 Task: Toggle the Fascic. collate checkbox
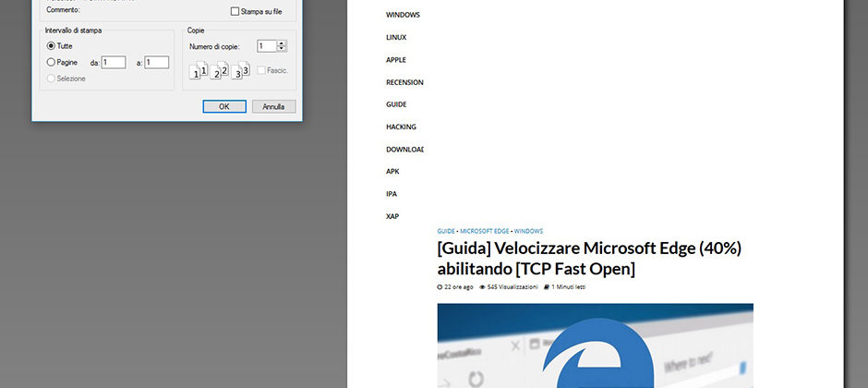tap(261, 70)
